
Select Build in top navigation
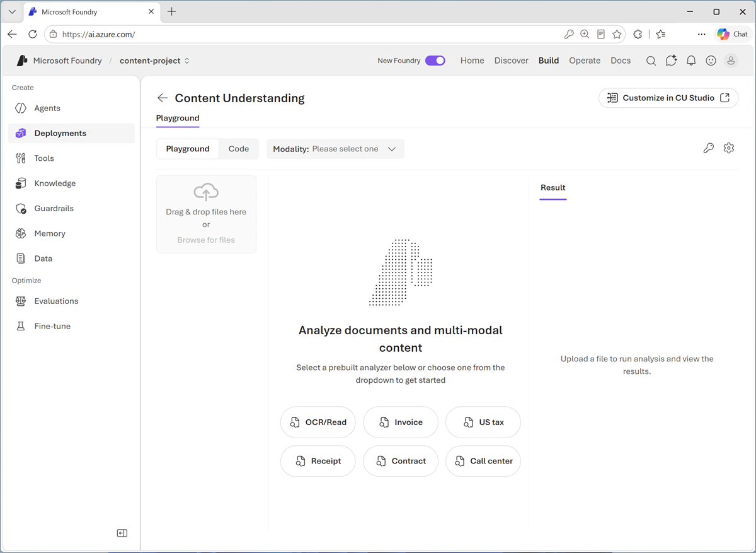click(549, 61)
